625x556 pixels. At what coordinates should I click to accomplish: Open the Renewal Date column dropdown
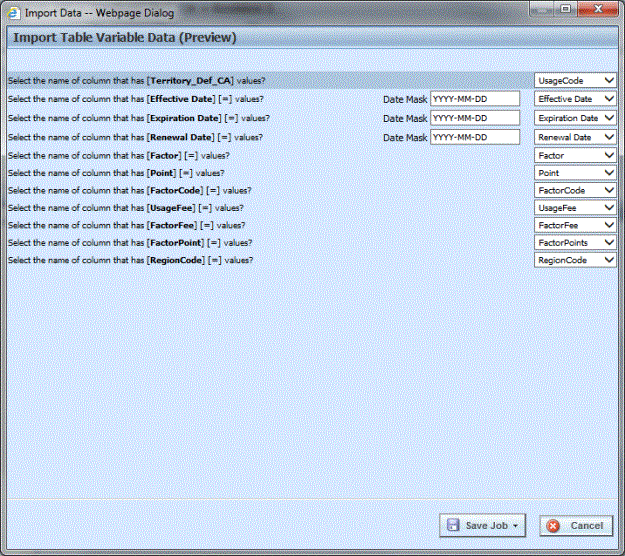tap(575, 137)
